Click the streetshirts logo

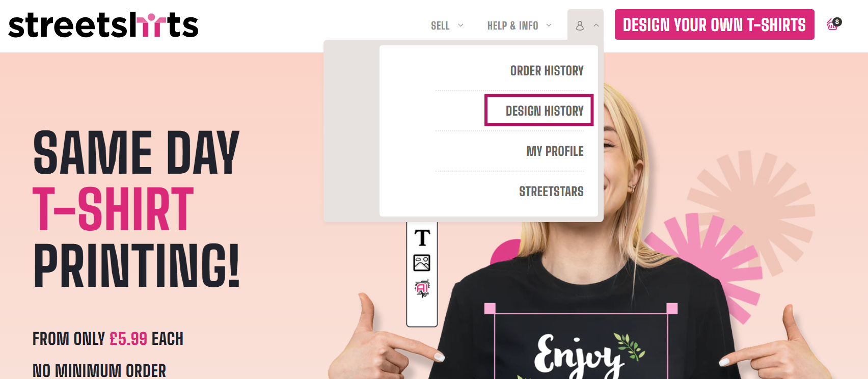tap(103, 25)
